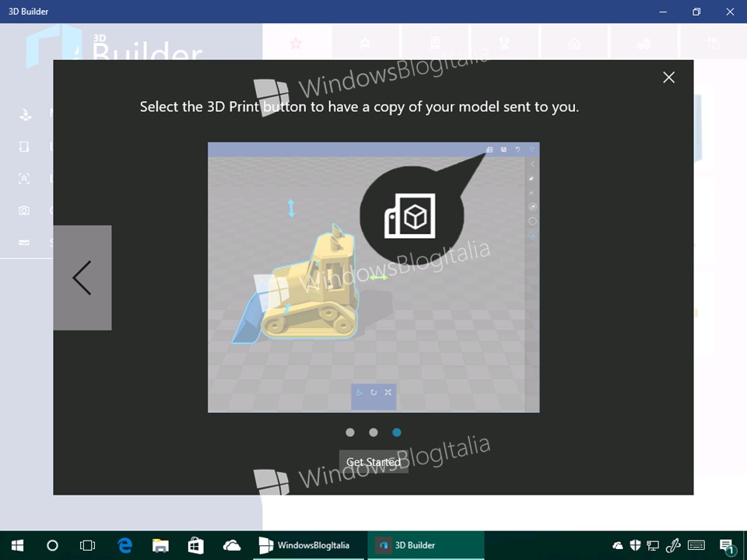Close the tutorial overlay dialog

669,77
